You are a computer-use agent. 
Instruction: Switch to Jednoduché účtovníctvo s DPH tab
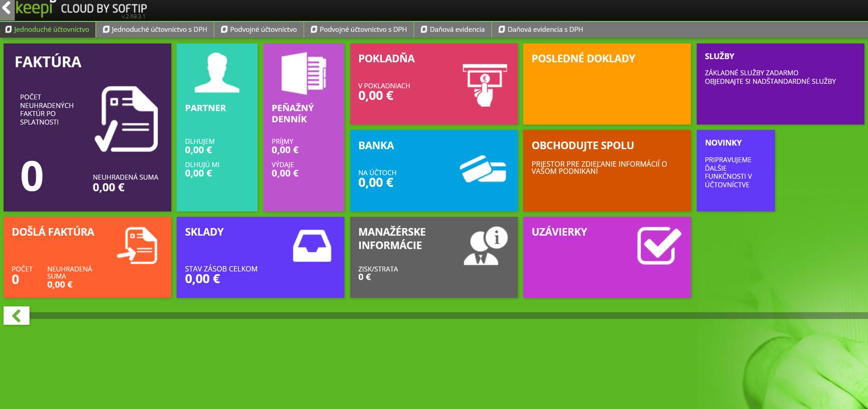(x=155, y=29)
